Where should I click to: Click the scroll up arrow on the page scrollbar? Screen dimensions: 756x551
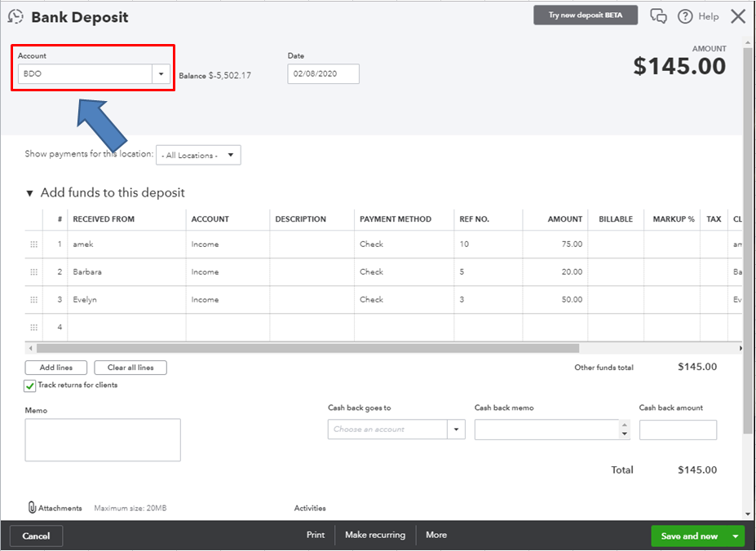(747, 43)
